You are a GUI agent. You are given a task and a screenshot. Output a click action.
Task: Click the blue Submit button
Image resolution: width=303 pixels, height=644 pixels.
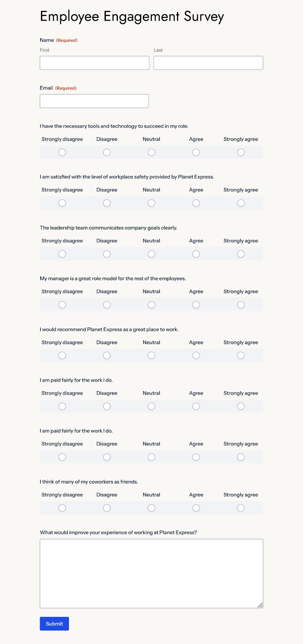tap(54, 623)
